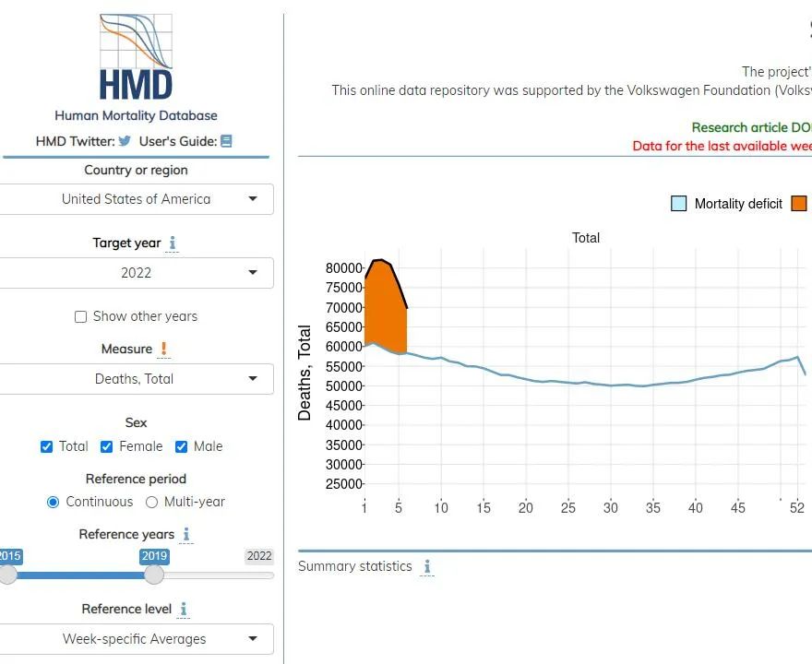The height and width of the screenshot is (664, 812).
Task: Click the Measure orange warning icon
Action: (x=164, y=349)
